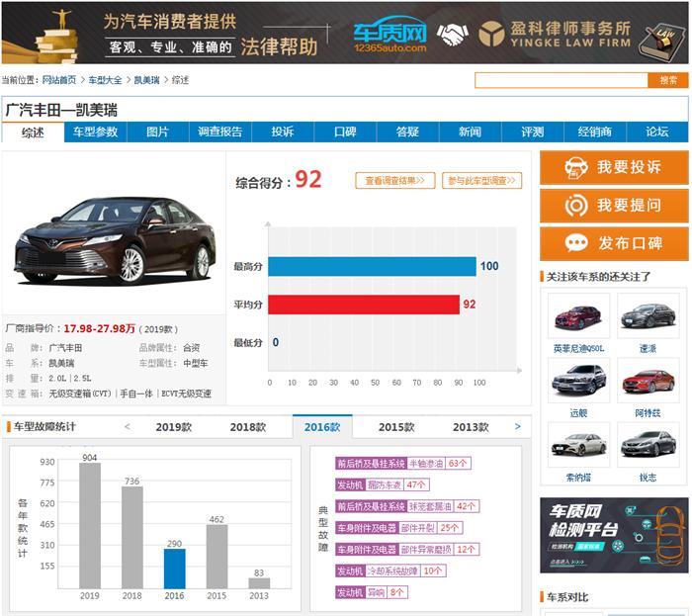Open the 评测 tab

point(533,132)
